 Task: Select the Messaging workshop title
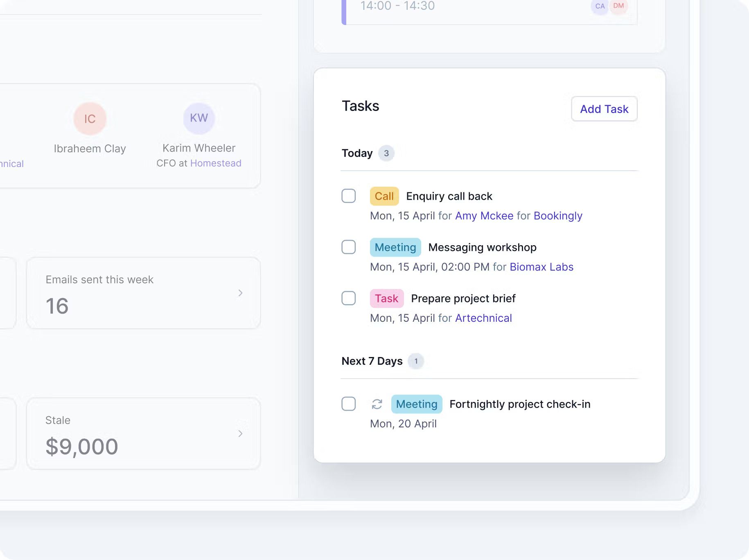tap(482, 247)
